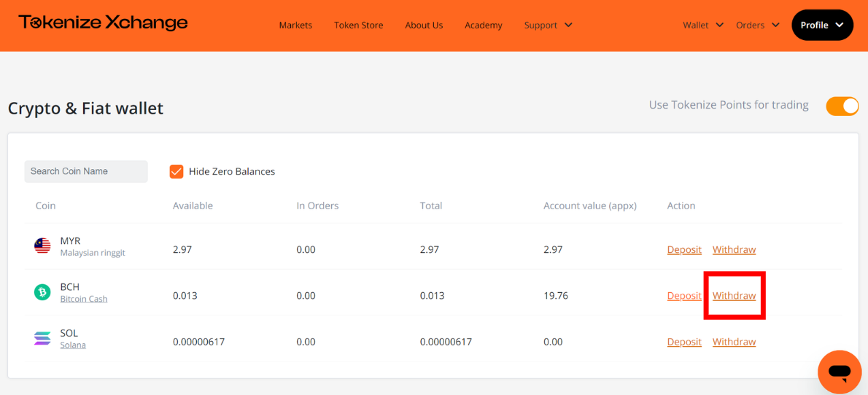This screenshot has width=868, height=395.
Task: Click the In Orders column header
Action: coord(317,206)
